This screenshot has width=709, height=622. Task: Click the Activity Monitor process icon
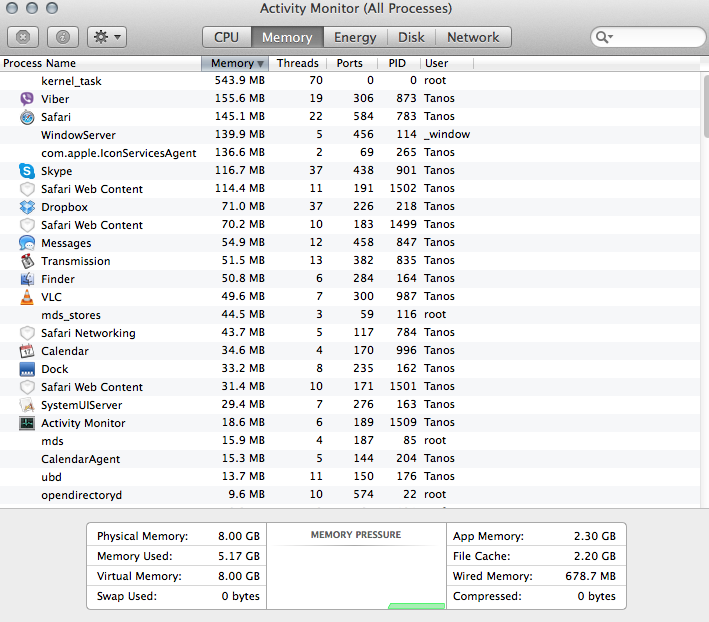click(x=27, y=423)
